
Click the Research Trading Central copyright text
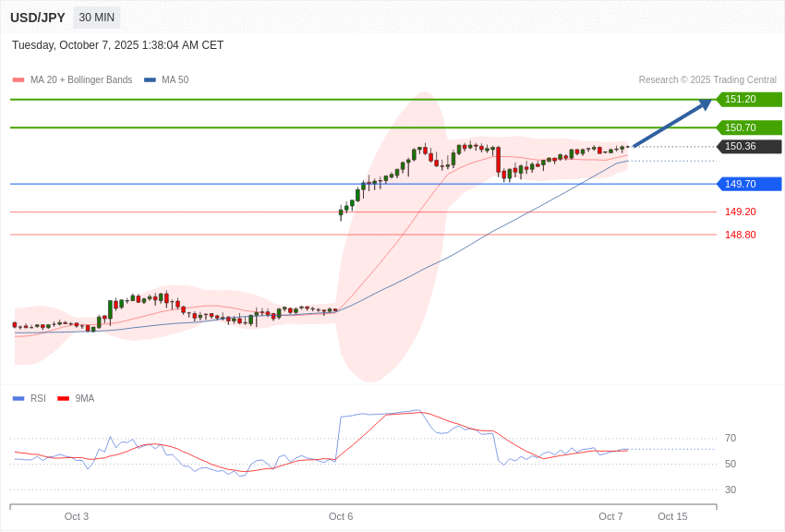pyautogui.click(x=707, y=80)
